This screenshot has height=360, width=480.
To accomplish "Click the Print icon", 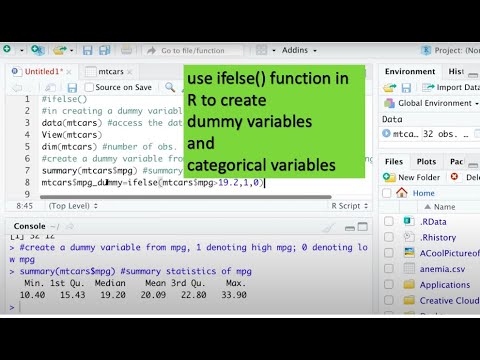I will [x=126, y=50].
